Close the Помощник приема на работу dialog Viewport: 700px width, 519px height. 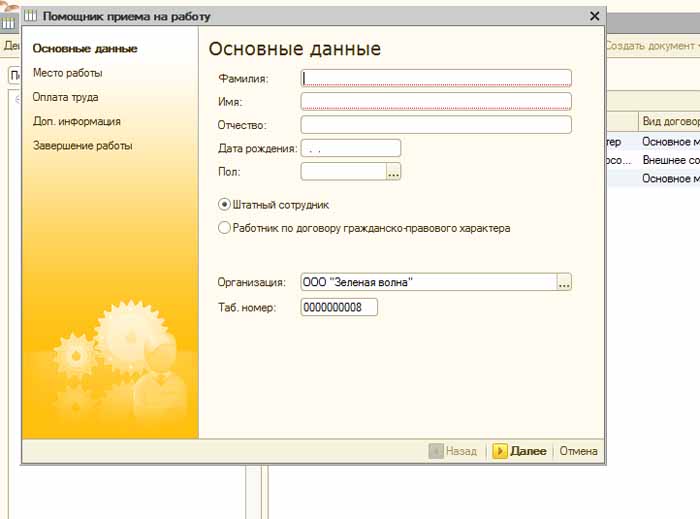pyautogui.click(x=594, y=16)
